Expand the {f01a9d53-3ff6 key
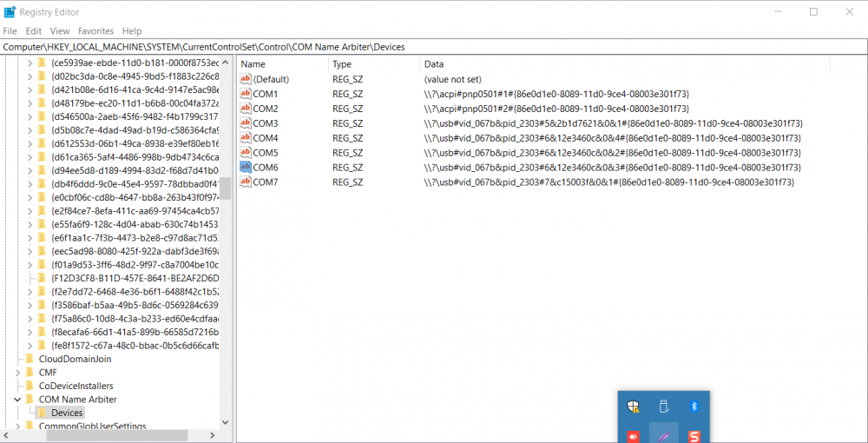The image size is (868, 443). tap(30, 265)
